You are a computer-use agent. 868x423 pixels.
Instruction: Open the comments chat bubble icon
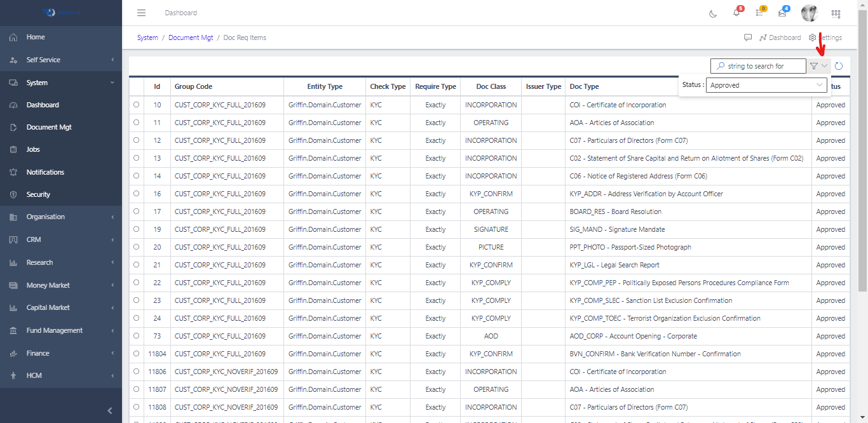coord(748,37)
